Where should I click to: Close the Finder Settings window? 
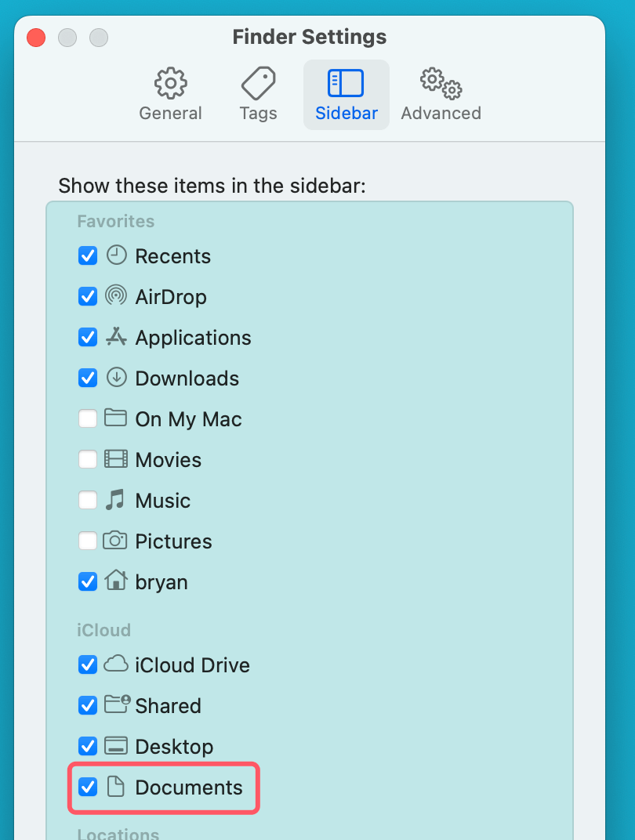pyautogui.click(x=35, y=37)
